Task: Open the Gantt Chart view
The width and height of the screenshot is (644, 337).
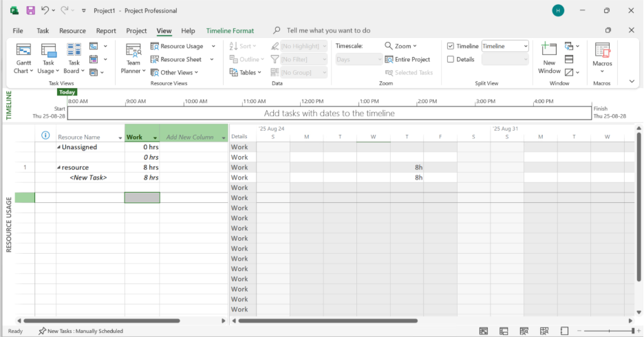Action: (x=23, y=58)
